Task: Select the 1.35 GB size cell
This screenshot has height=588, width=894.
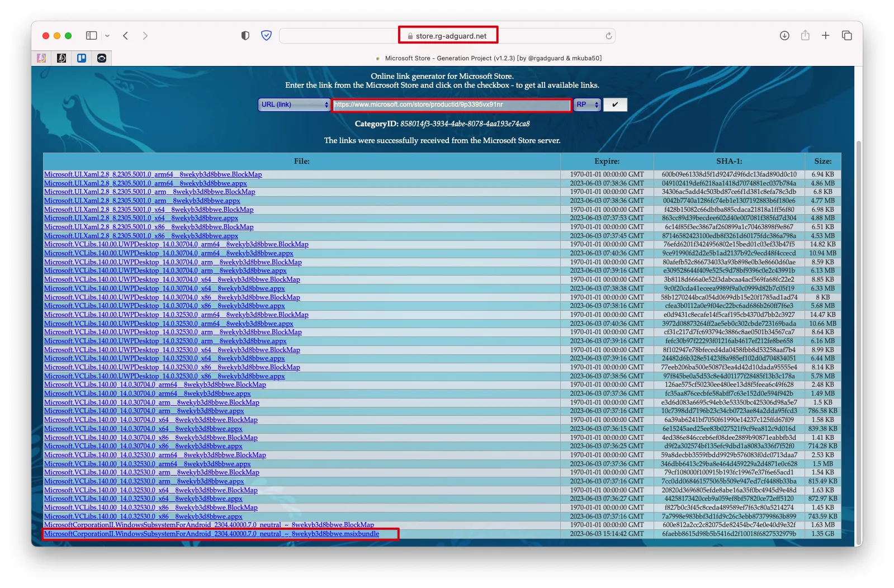Action: (x=823, y=534)
